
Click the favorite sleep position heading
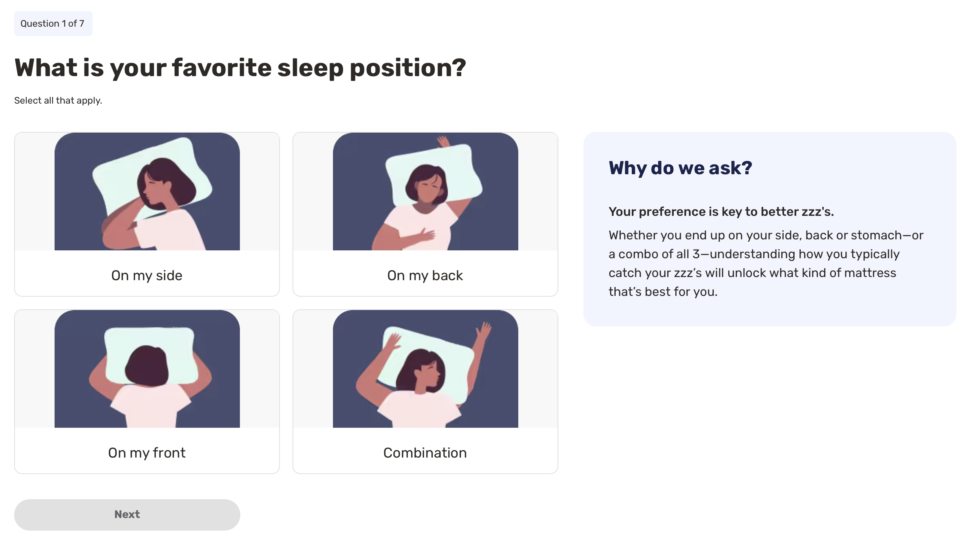coord(240,68)
